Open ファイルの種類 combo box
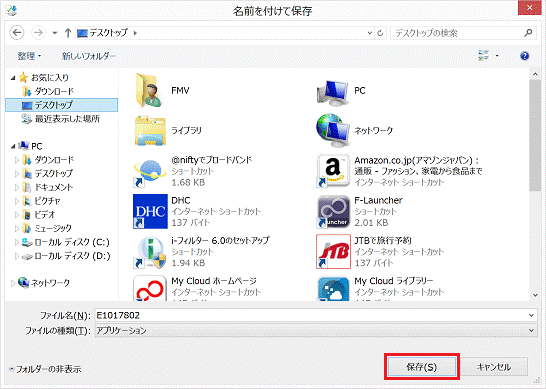This screenshot has height=389, width=546. (315, 330)
